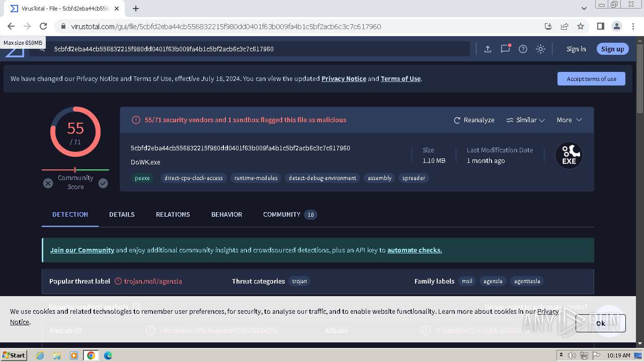Select the detect-debug-environment tag
The width and height of the screenshot is (644, 362).
pyautogui.click(x=323, y=178)
